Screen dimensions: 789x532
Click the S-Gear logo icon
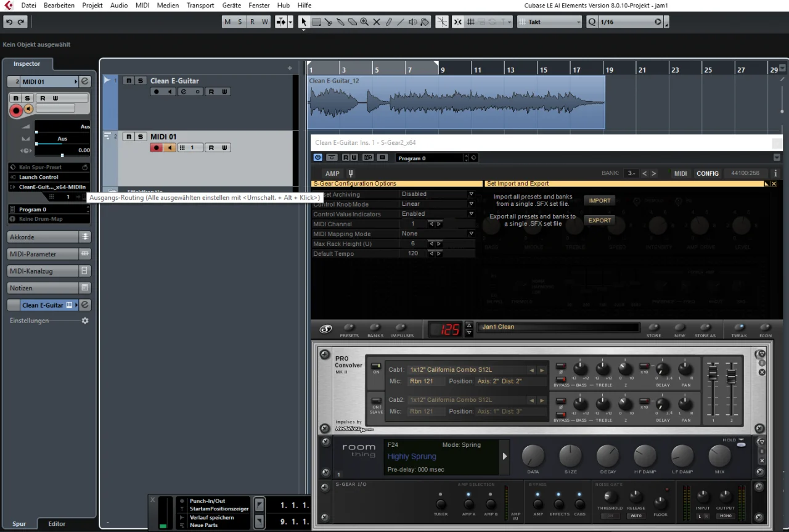click(325, 329)
